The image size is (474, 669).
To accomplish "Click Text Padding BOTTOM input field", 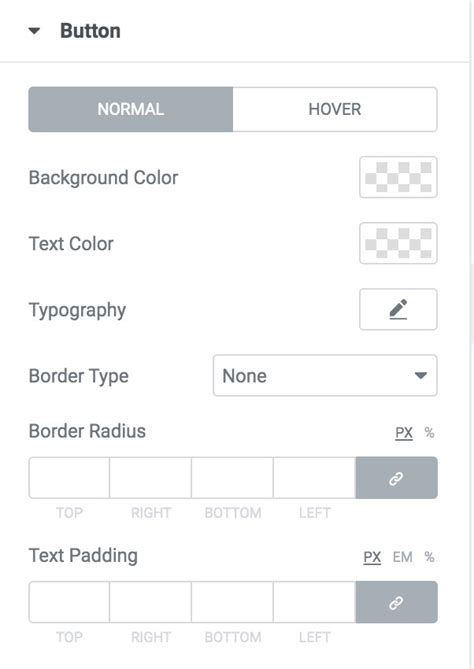I will click(x=233, y=602).
